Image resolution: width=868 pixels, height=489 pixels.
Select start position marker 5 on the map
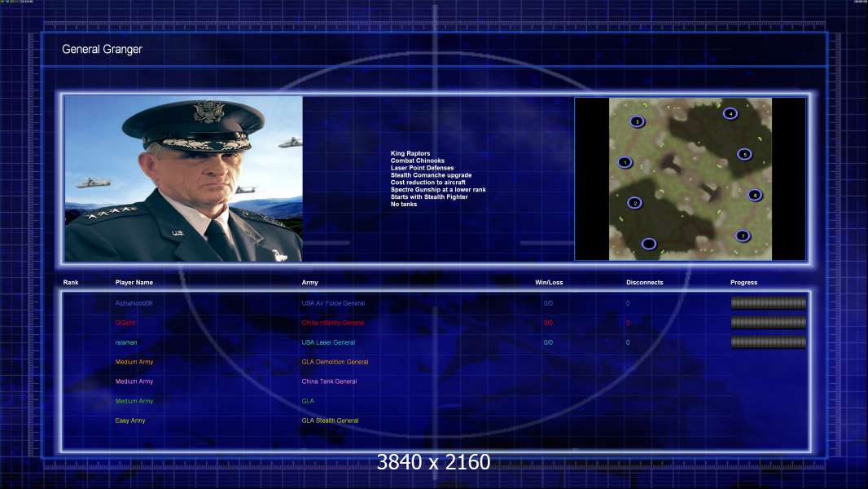[x=745, y=154]
